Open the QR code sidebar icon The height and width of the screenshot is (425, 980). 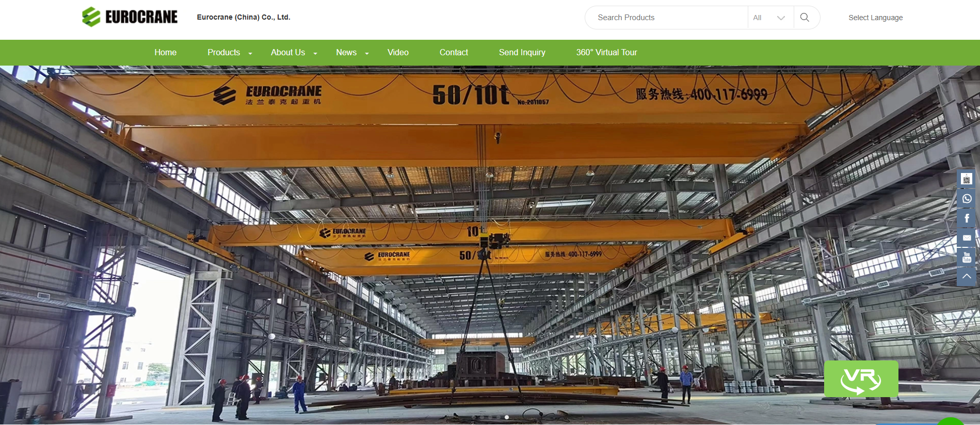point(967,179)
